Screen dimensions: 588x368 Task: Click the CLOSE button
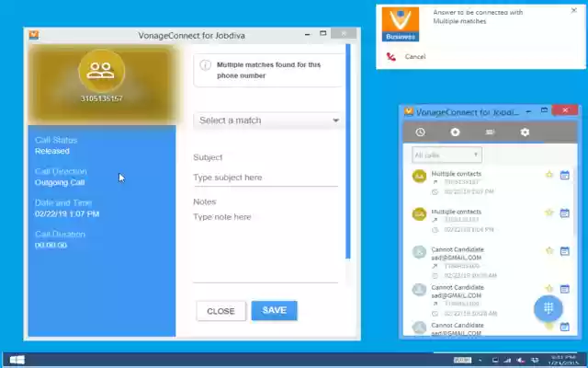[x=220, y=311]
